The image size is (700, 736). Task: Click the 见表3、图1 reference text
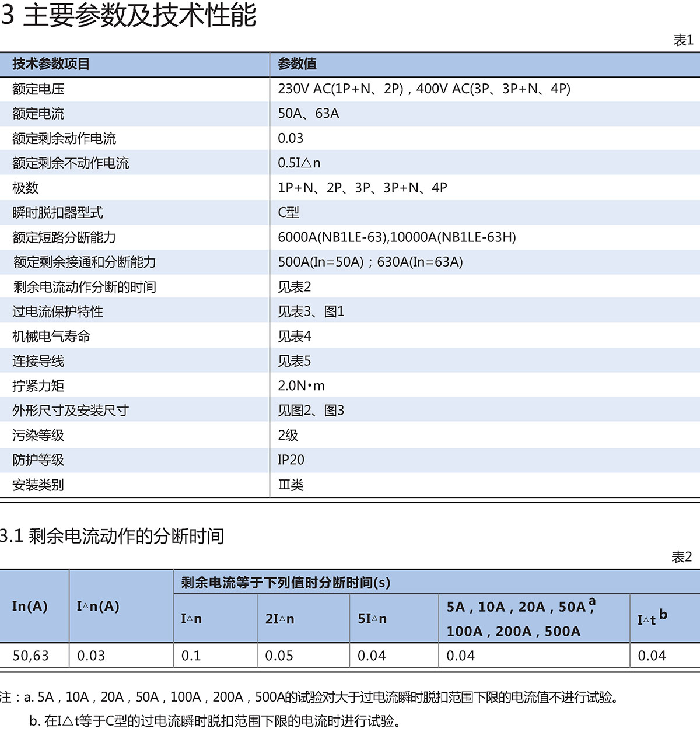[x=310, y=312]
